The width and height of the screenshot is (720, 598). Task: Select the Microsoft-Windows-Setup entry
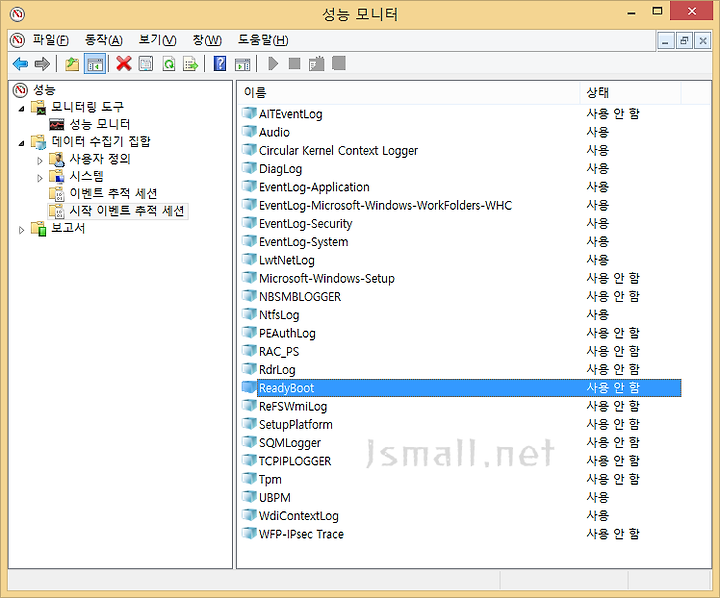326,279
